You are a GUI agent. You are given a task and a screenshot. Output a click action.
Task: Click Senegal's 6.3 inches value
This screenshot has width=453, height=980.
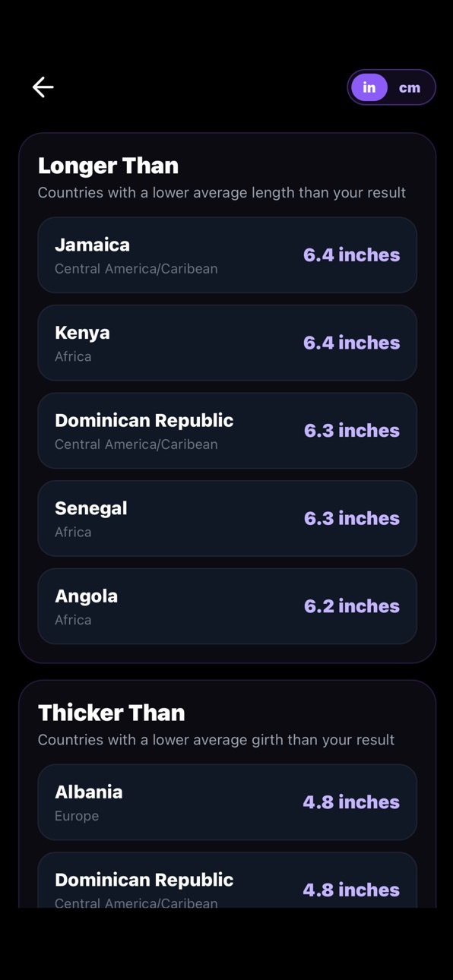tap(352, 518)
